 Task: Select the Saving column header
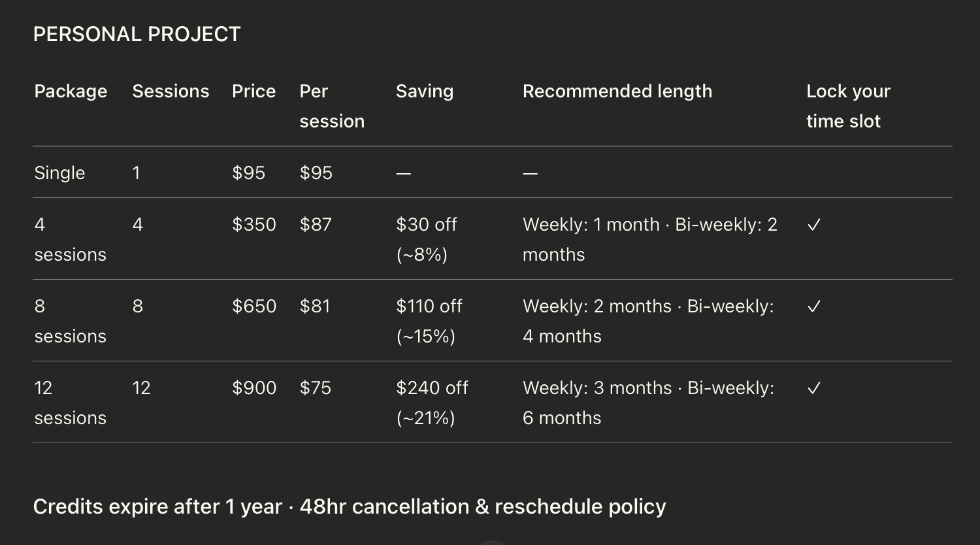pyautogui.click(x=424, y=91)
